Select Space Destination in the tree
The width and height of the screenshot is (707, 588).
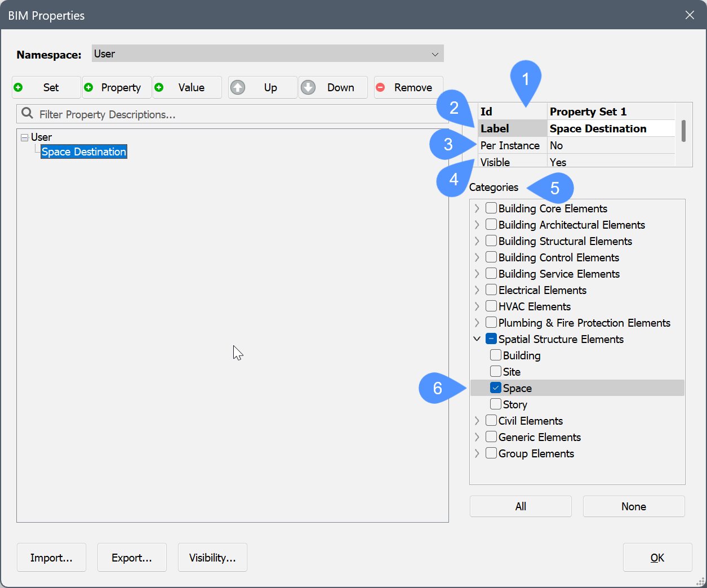pyautogui.click(x=84, y=152)
